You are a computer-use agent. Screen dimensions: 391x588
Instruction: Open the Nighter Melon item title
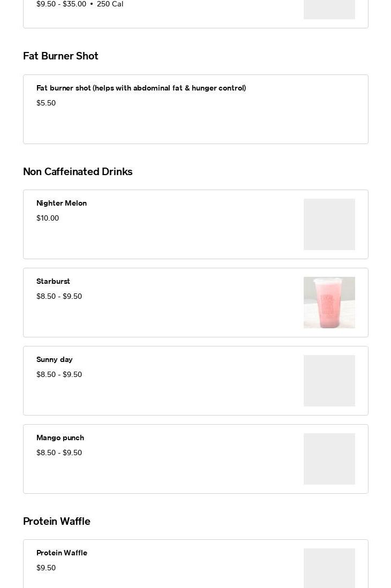tap(62, 203)
